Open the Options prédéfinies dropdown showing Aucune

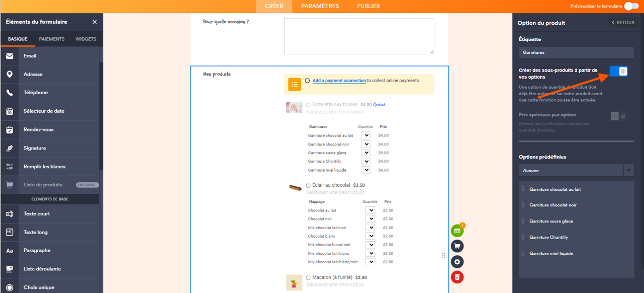coord(576,170)
